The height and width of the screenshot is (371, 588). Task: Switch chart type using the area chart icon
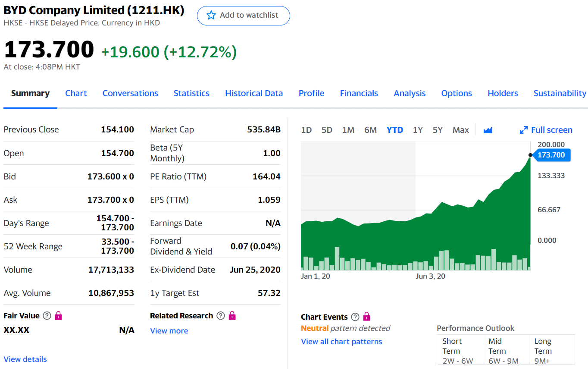(x=488, y=130)
